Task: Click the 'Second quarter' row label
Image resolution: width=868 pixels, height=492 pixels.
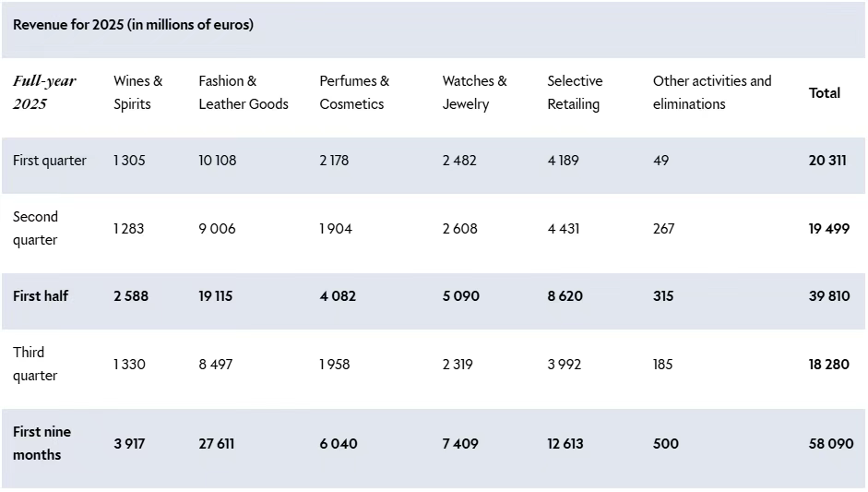Action: [36, 228]
